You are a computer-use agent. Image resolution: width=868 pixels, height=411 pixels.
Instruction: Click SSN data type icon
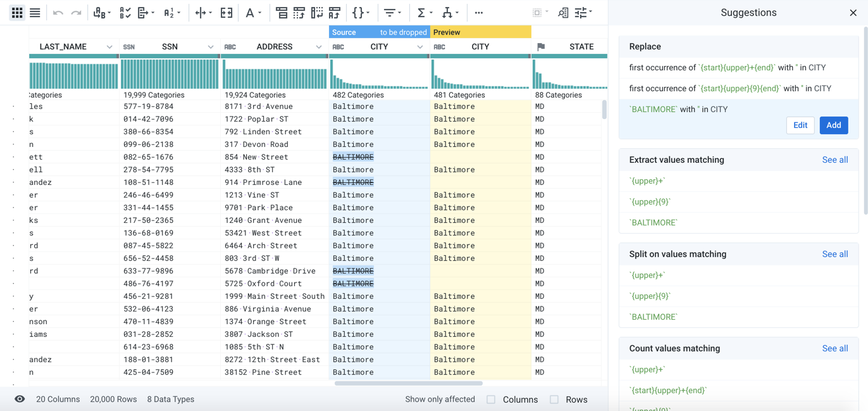(129, 47)
